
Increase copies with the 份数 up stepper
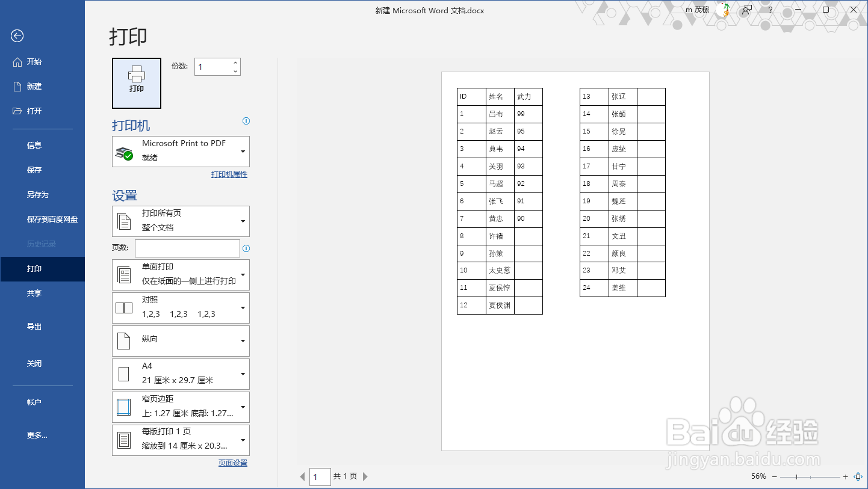coord(235,63)
